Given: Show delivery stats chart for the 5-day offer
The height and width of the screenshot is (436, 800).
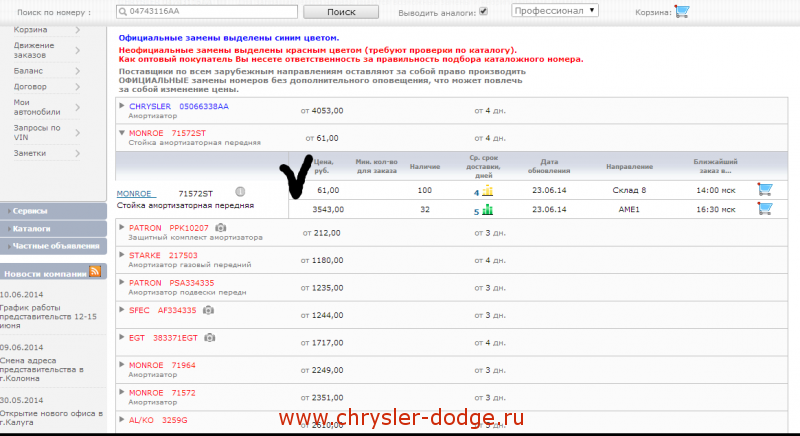Looking at the screenshot, I should (488, 210).
